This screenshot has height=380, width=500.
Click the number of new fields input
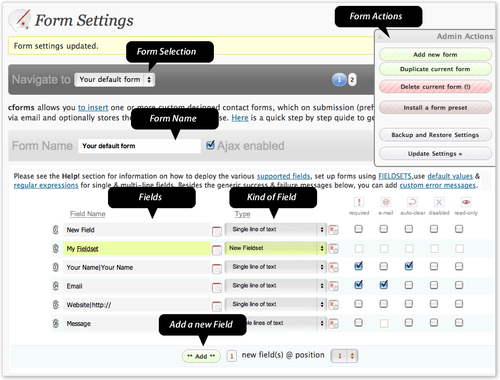click(x=232, y=356)
